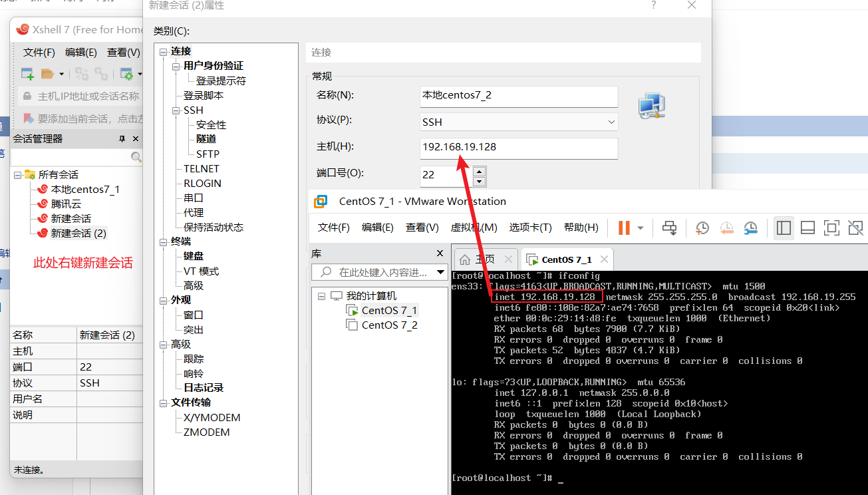Image resolution: width=868 pixels, height=495 pixels.
Task: Click VMware full screen mode icon
Action: (x=831, y=228)
